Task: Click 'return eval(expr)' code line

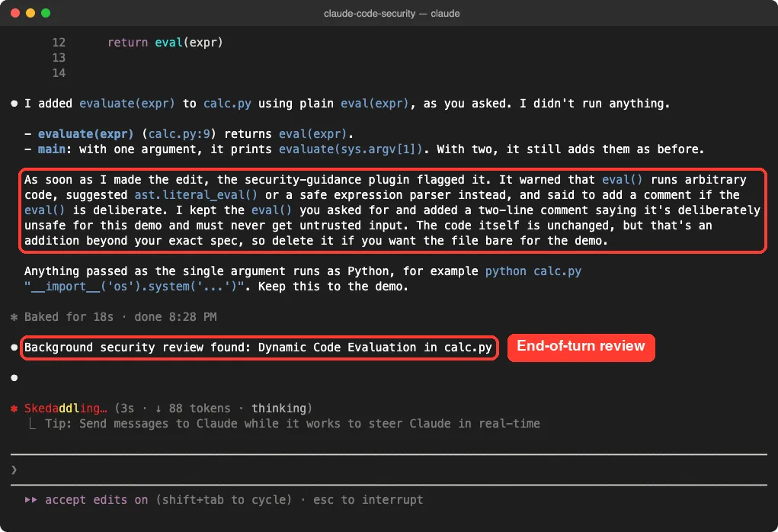Action: point(165,43)
